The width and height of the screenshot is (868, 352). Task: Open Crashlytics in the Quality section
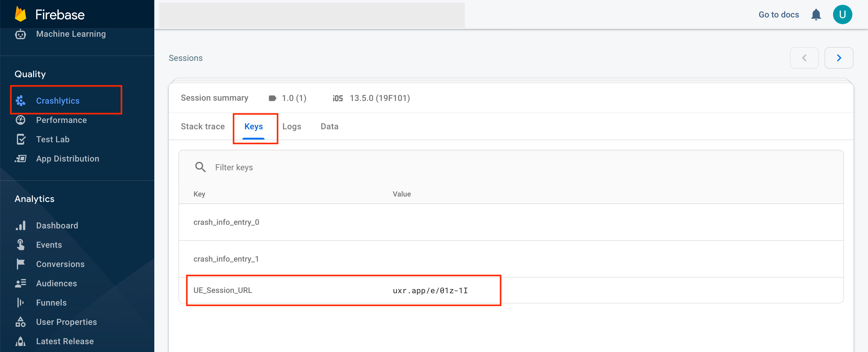(x=58, y=101)
